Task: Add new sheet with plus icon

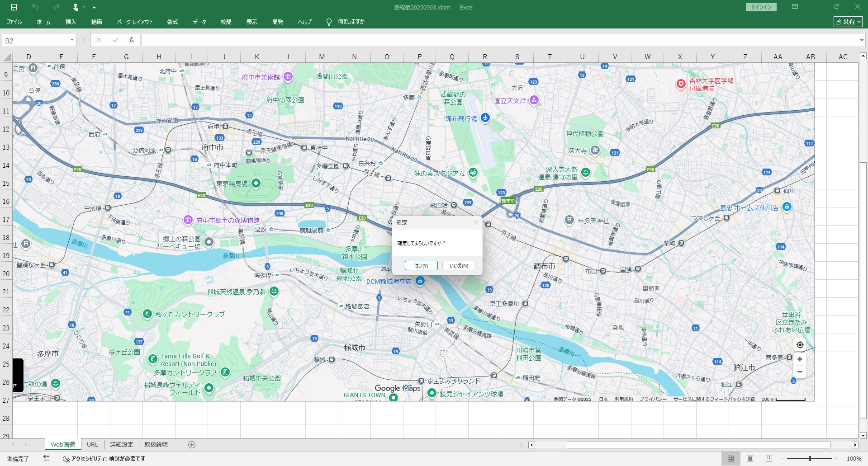Action: [x=192, y=445]
